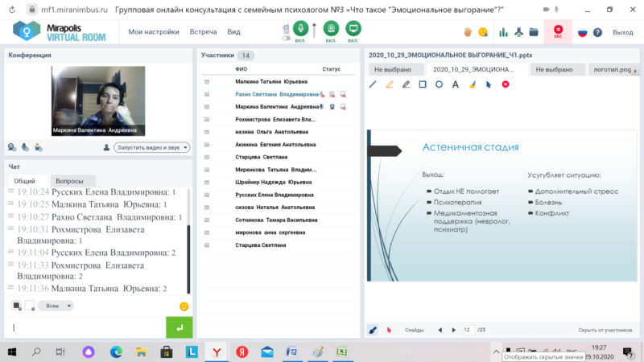Select the circle shape tool
Screen dimensions: 644x362
point(439,84)
